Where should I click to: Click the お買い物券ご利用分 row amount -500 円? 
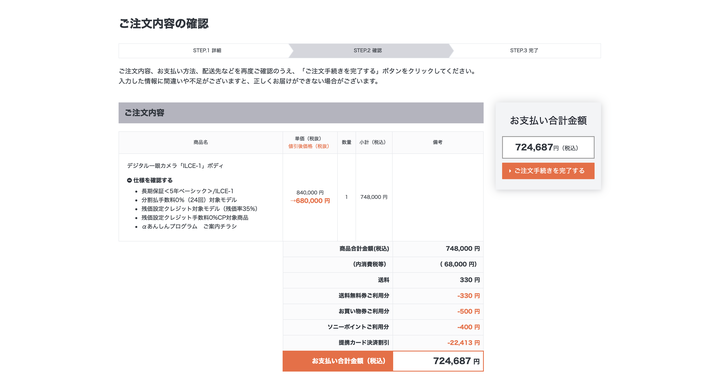(468, 311)
